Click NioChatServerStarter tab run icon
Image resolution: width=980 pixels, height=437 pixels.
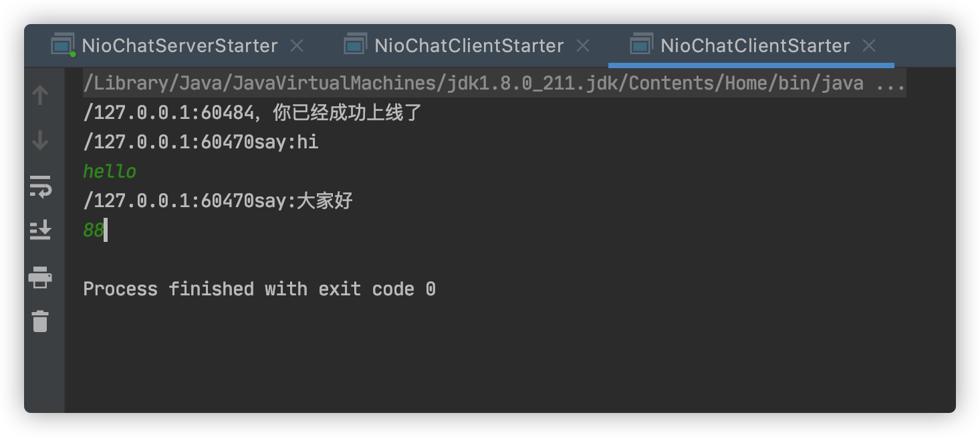64,45
